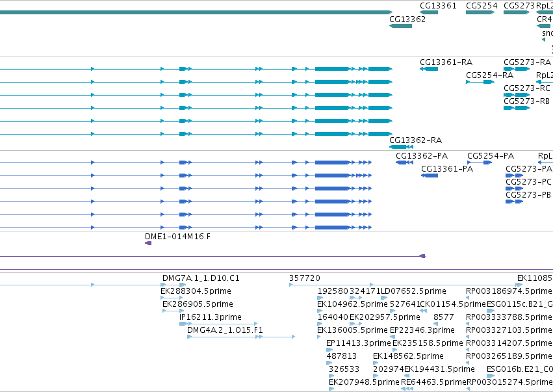This screenshot has width=553, height=392.
Task: Select the EK286905.5prime EST label
Action: coord(198,304)
